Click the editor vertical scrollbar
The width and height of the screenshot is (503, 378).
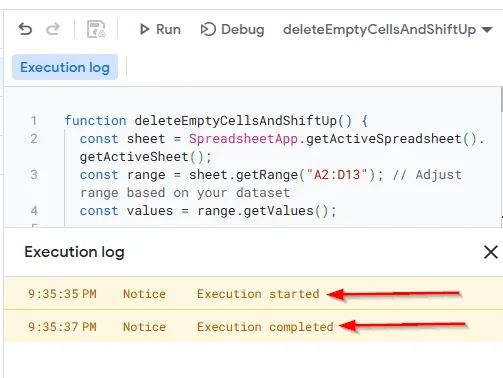click(501, 100)
